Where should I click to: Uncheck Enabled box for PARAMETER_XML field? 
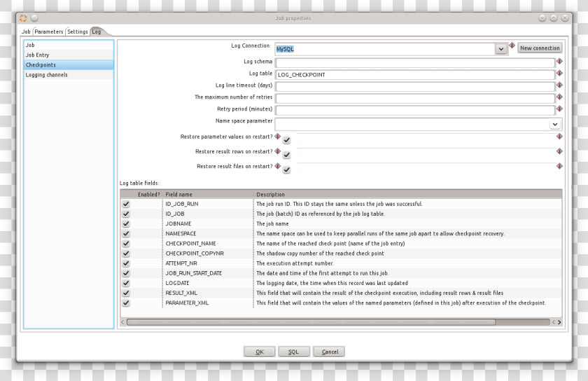click(x=126, y=303)
